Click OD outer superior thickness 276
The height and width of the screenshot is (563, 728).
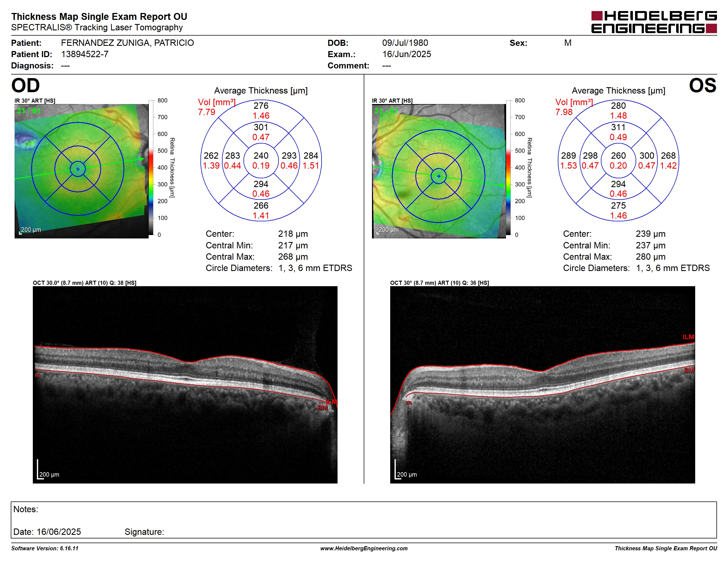(x=261, y=106)
